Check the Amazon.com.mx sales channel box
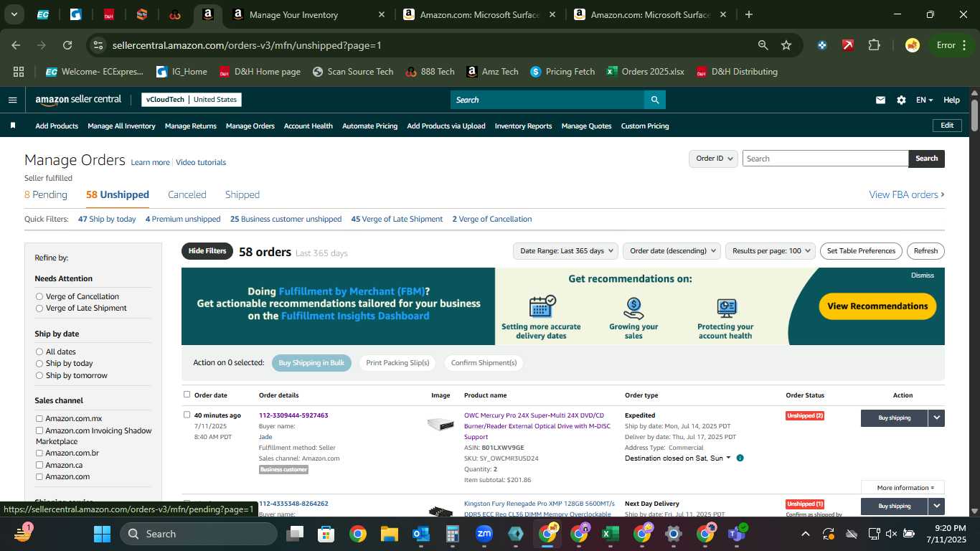Screen dimensions: 980x551 click(x=39, y=418)
